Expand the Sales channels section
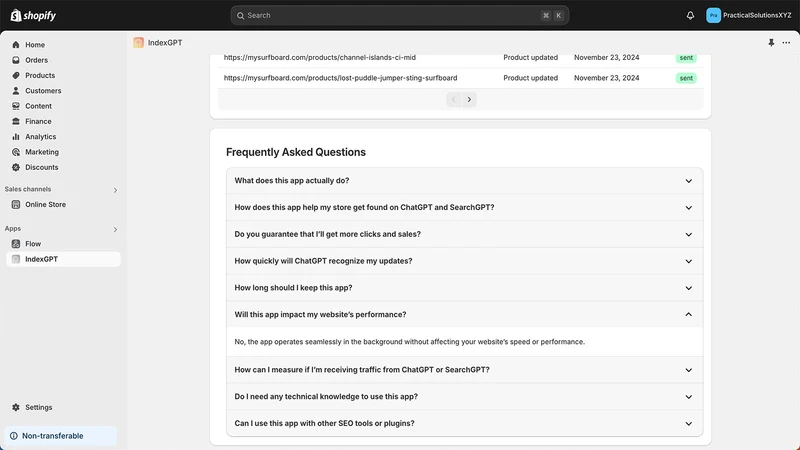This screenshot has width=800, height=450. point(115,190)
